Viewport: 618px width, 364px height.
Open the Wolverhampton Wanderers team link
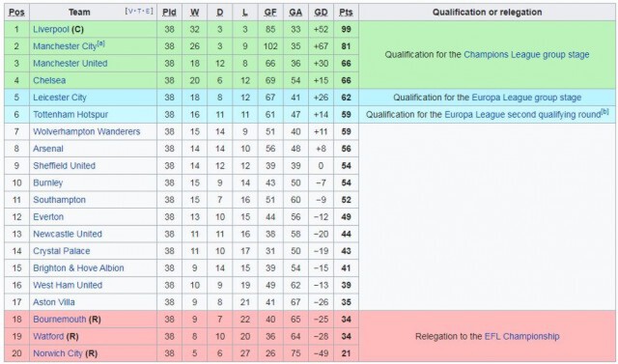[87, 131]
